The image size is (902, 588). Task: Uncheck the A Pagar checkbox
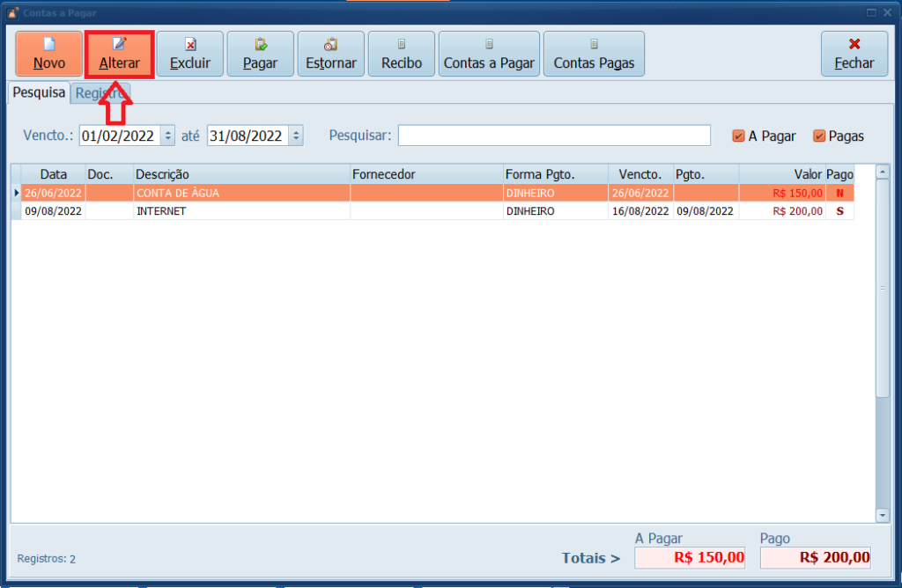tap(739, 136)
